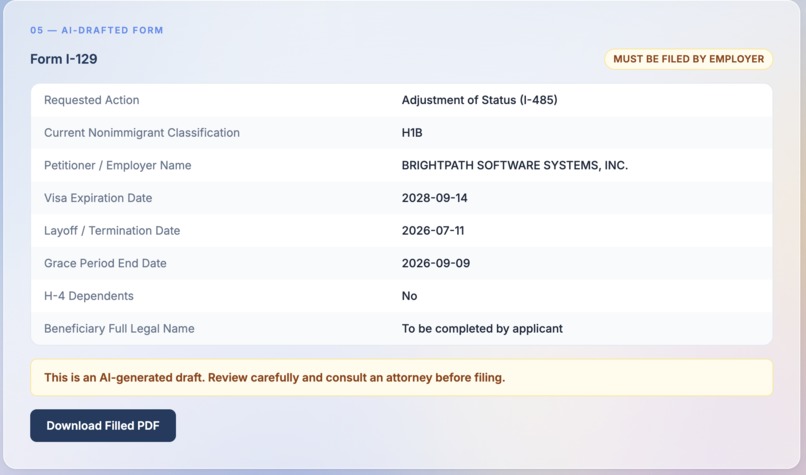Select the Layoff / Termination Date label
This screenshot has height=475, width=806.
(x=112, y=231)
